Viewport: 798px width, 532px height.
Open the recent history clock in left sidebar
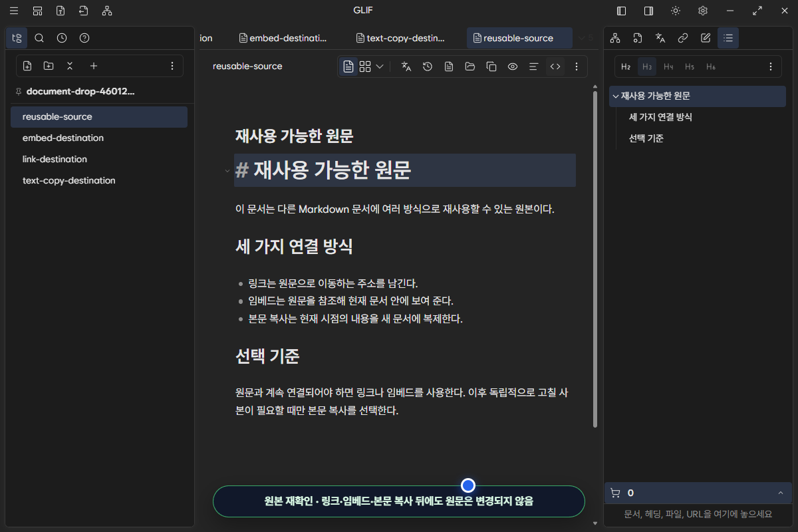[62, 38]
